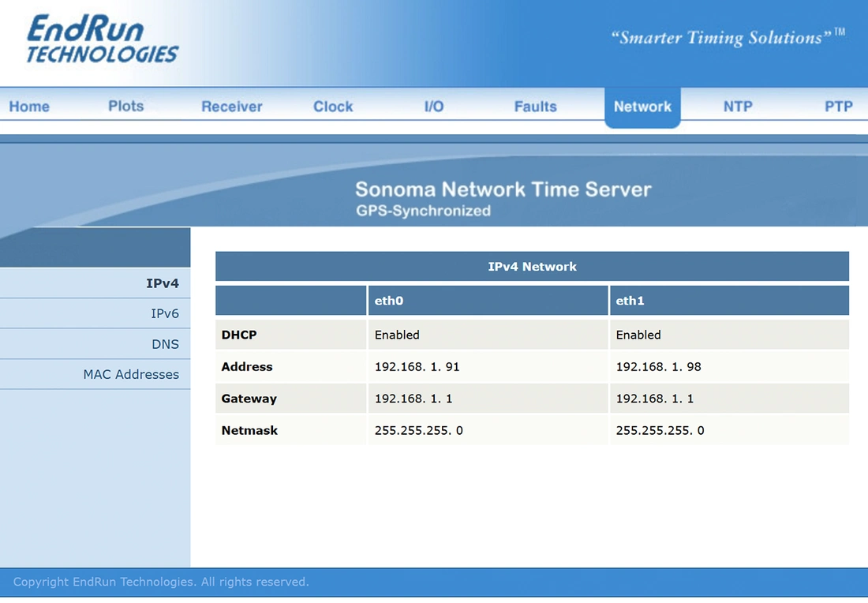View the Faults tab

tap(535, 107)
